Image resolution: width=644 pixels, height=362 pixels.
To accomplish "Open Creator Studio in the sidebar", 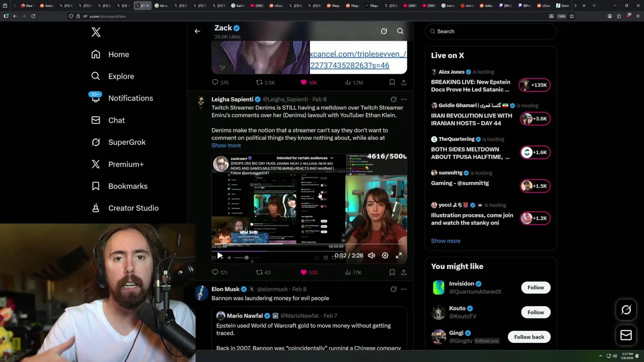I will [x=125, y=208].
